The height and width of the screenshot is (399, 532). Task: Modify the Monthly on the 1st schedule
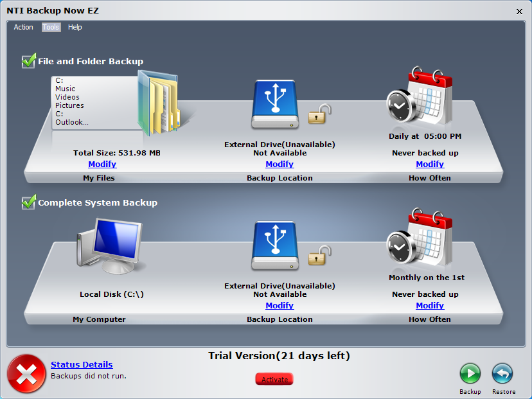[430, 306]
